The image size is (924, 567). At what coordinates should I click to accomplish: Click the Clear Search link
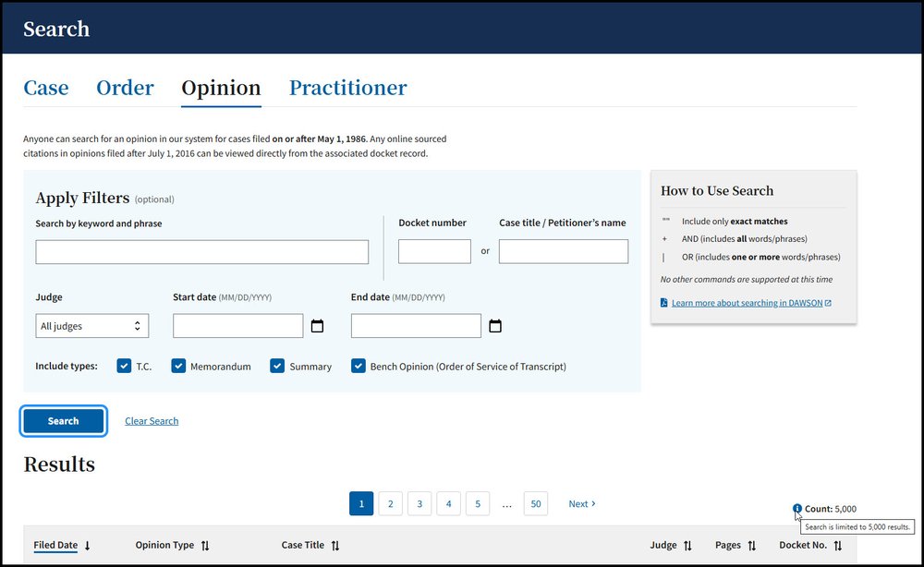(152, 421)
